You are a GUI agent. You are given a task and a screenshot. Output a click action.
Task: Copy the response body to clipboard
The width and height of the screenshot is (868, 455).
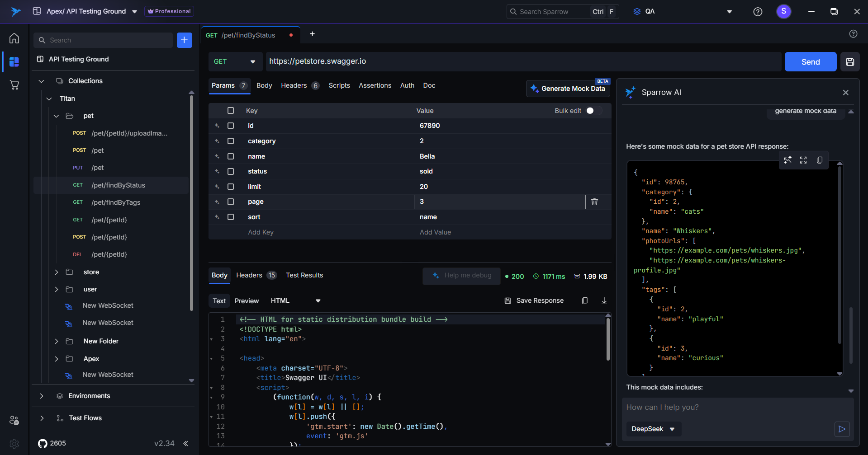pos(584,301)
